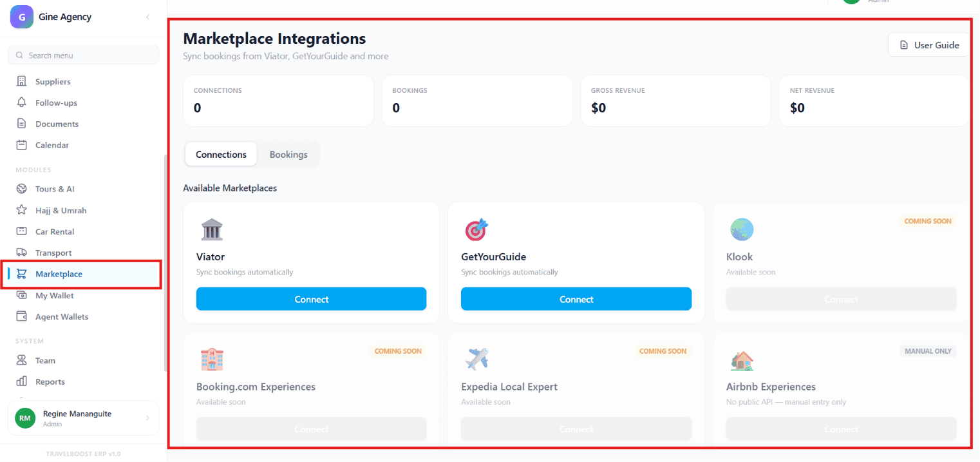
Task: Select Marketplace in the sidebar
Action: tap(83, 274)
